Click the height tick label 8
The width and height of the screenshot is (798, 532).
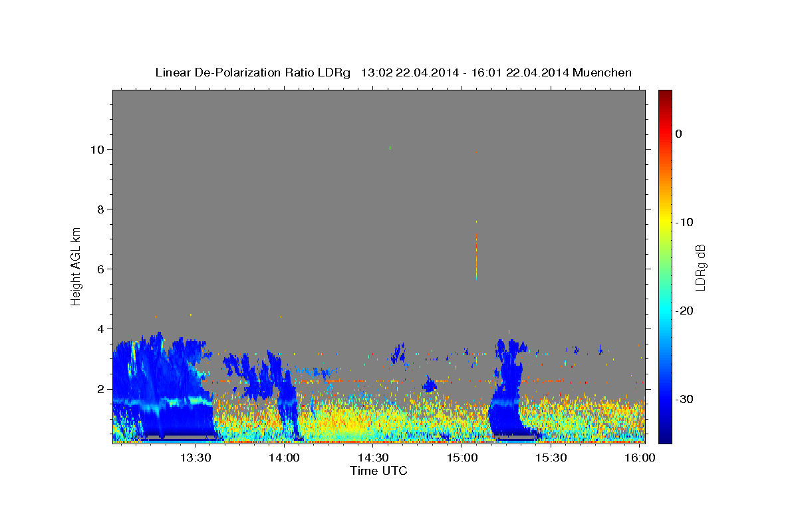coord(101,209)
